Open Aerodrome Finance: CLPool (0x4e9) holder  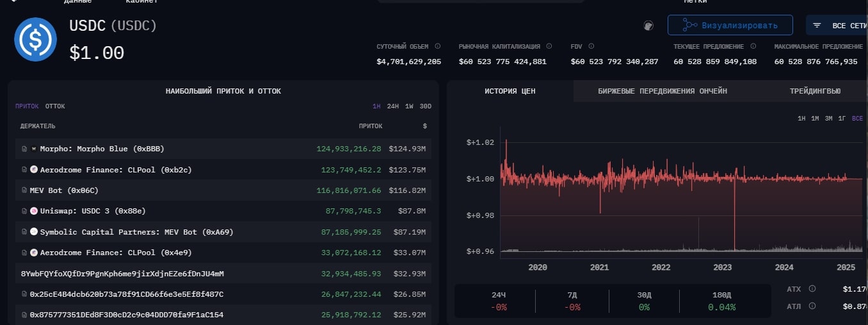pos(116,253)
